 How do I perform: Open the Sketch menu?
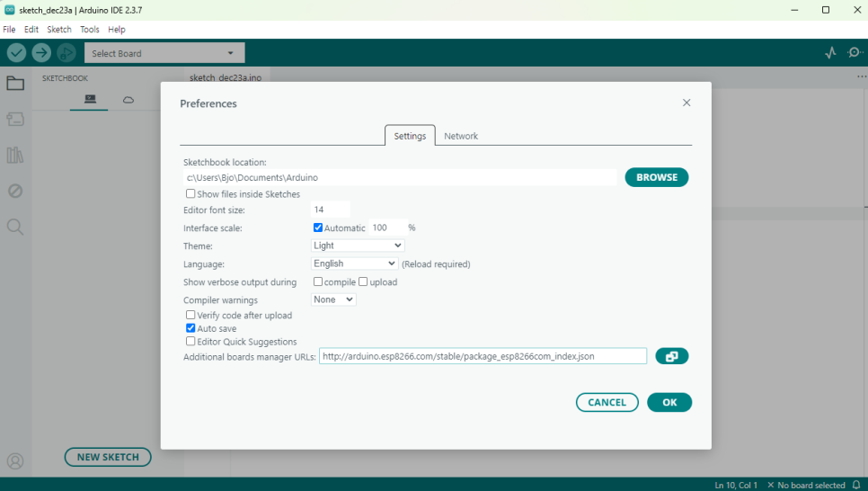(x=59, y=30)
